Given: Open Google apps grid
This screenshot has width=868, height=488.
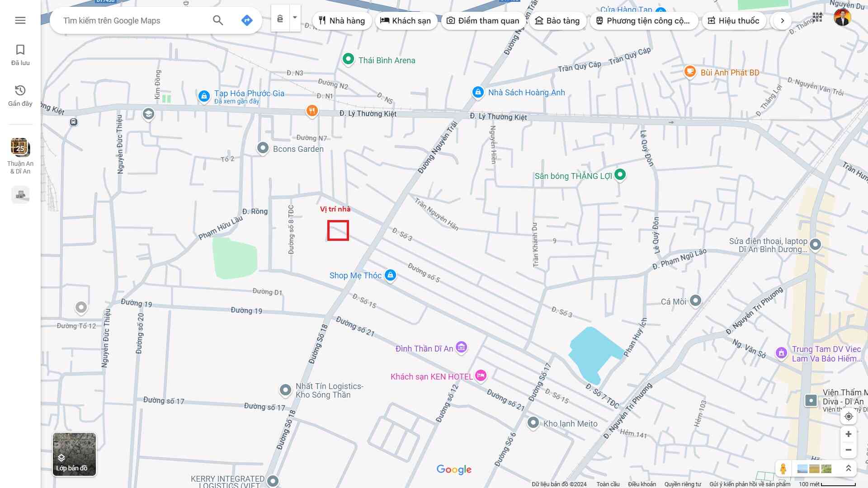Looking at the screenshot, I should 817,18.
